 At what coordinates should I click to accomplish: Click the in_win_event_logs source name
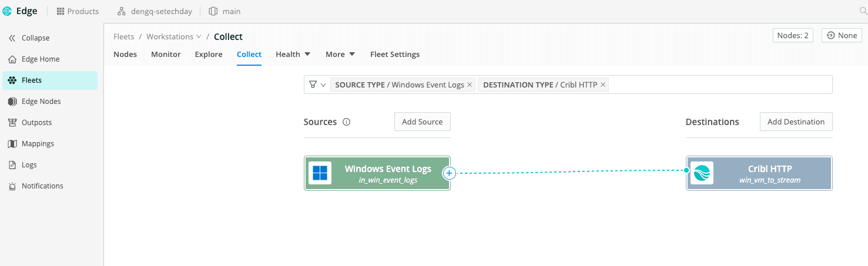(x=388, y=180)
